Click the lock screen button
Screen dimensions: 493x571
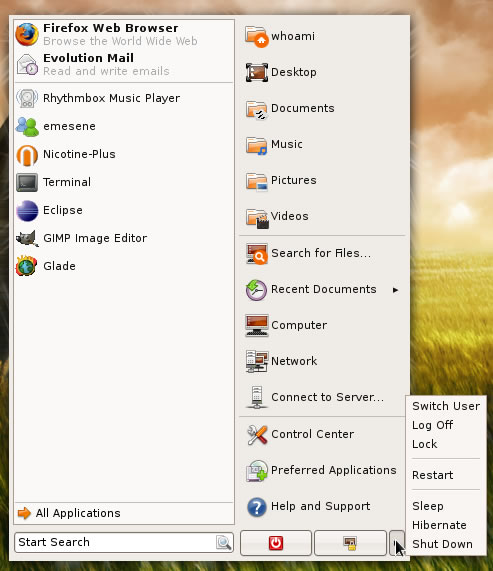[350, 543]
